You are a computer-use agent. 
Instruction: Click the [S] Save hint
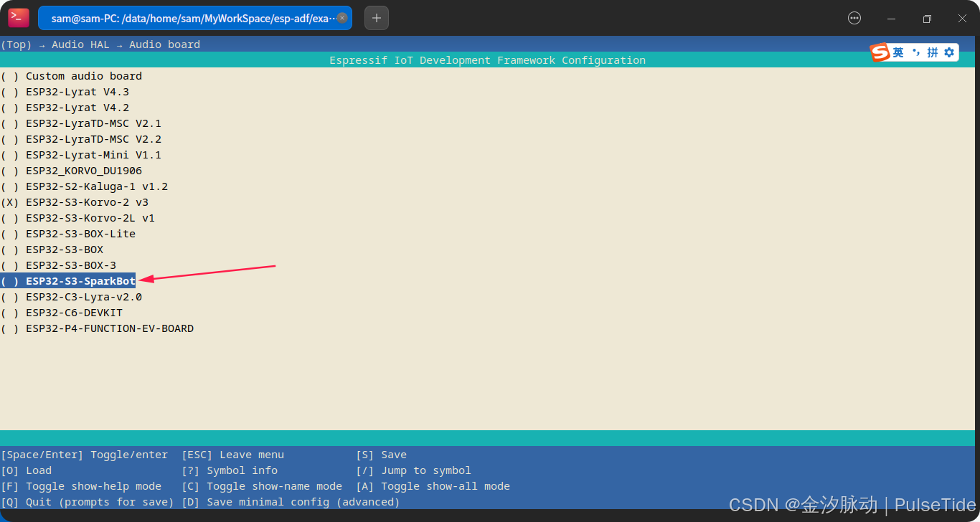(x=381, y=455)
